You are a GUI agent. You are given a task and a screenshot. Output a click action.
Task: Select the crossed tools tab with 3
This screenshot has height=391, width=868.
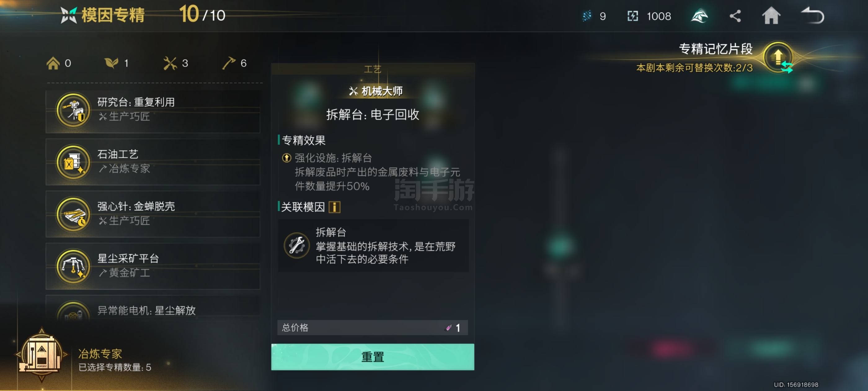(175, 63)
